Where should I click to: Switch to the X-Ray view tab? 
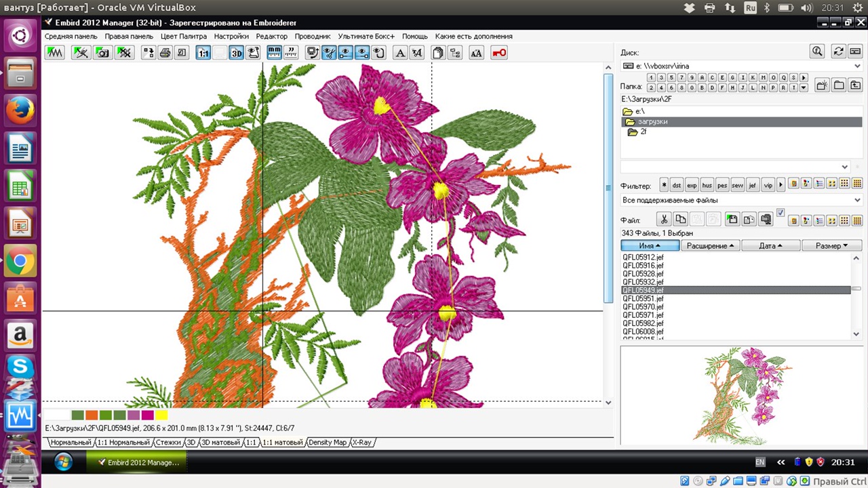[361, 443]
